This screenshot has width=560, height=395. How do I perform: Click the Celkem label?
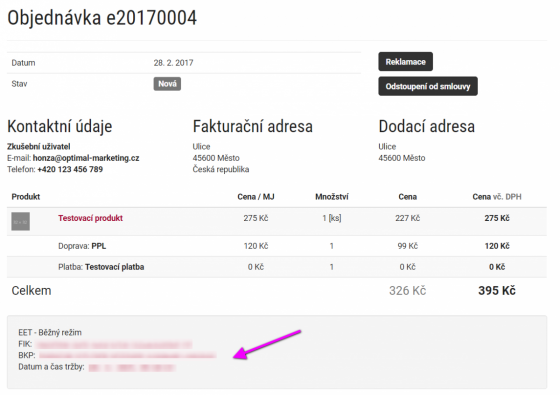[31, 291]
